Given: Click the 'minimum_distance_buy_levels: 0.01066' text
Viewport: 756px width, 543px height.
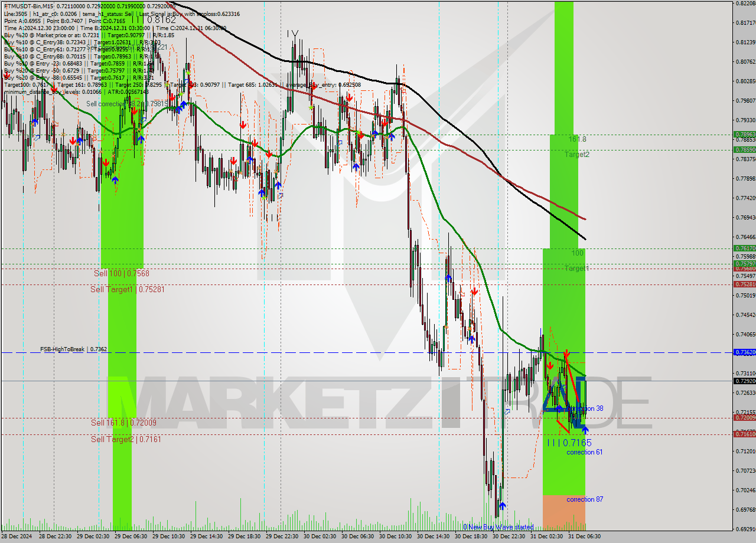Looking at the screenshot, I should coord(52,91).
